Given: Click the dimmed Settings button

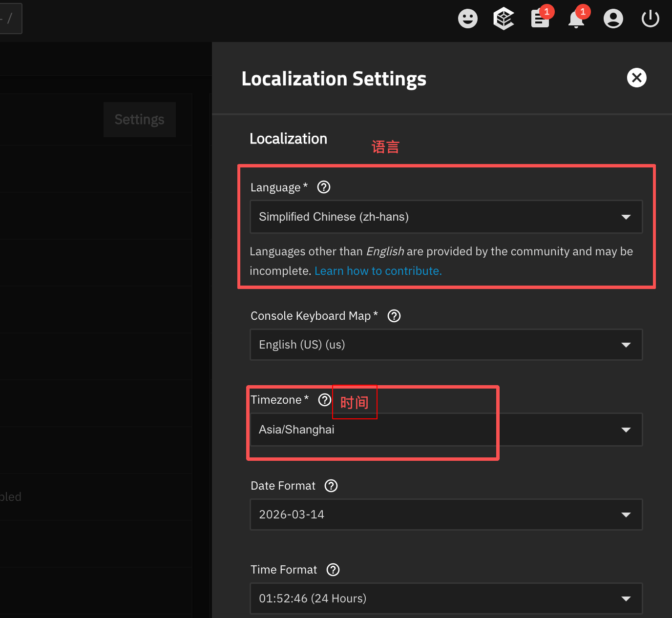Looking at the screenshot, I should point(140,120).
